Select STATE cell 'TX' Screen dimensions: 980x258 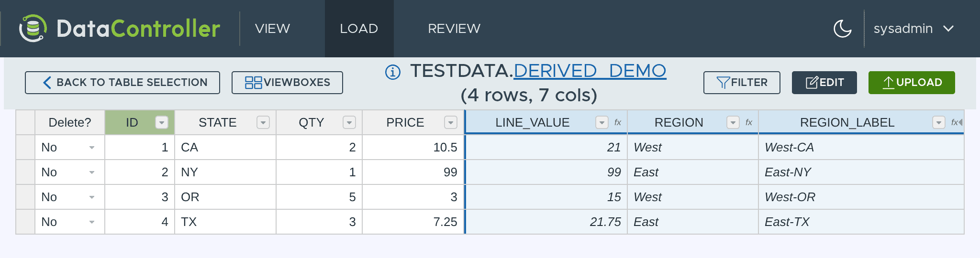(x=225, y=222)
